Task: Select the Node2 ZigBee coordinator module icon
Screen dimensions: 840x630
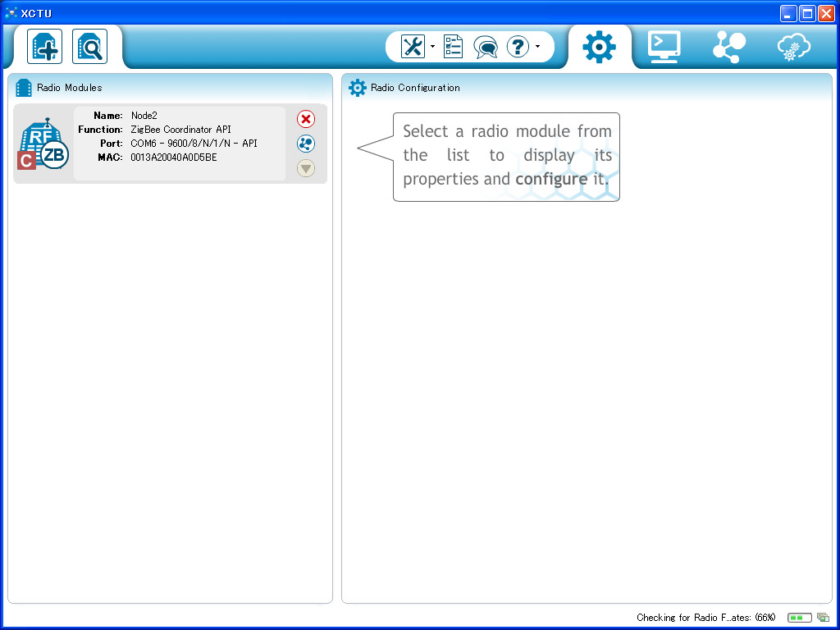Action: click(x=44, y=144)
